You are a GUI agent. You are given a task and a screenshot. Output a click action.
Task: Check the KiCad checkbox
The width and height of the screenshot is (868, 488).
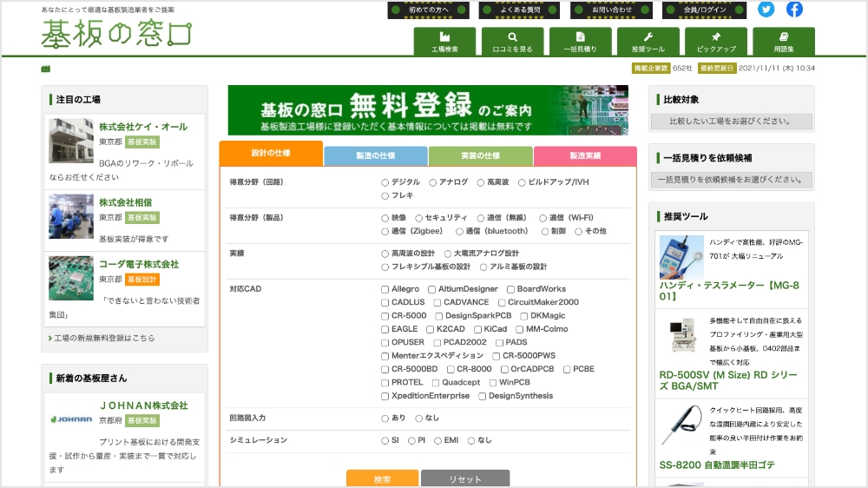point(477,329)
